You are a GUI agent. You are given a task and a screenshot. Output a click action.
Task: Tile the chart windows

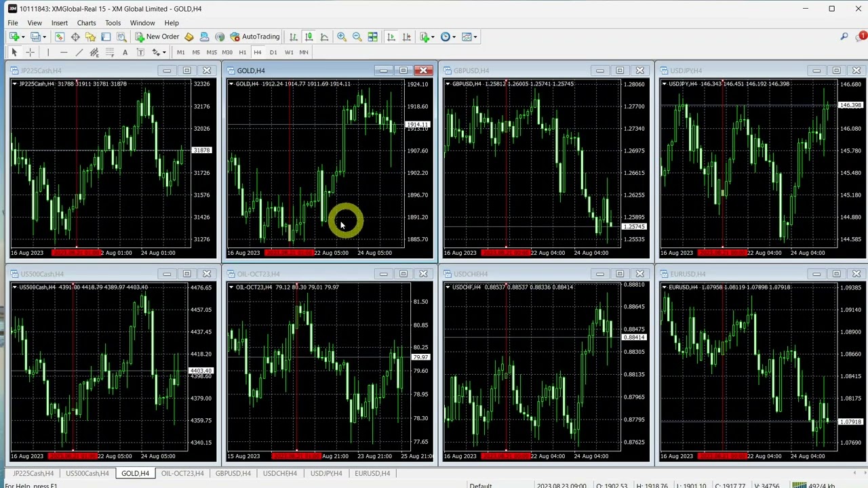point(372,37)
